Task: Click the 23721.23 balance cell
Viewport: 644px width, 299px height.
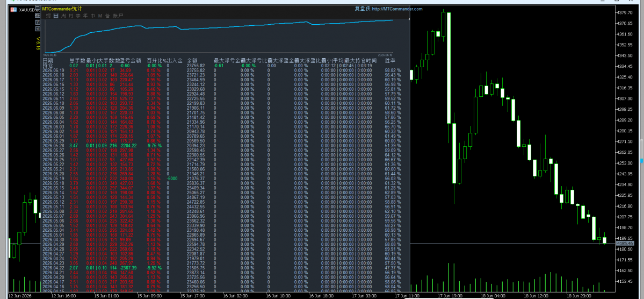Action: pos(196,75)
